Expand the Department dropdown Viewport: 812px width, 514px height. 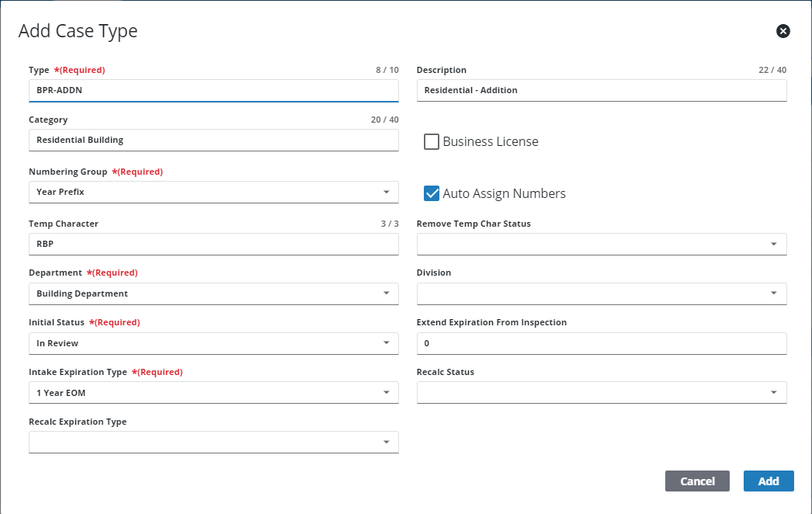pos(213,293)
